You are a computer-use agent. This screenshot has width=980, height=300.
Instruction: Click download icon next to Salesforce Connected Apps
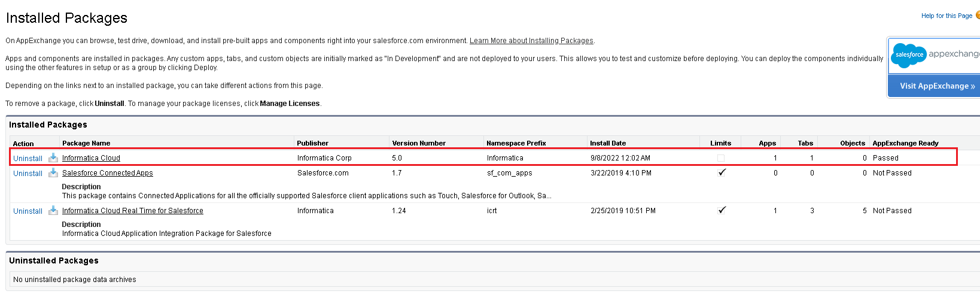(53, 172)
